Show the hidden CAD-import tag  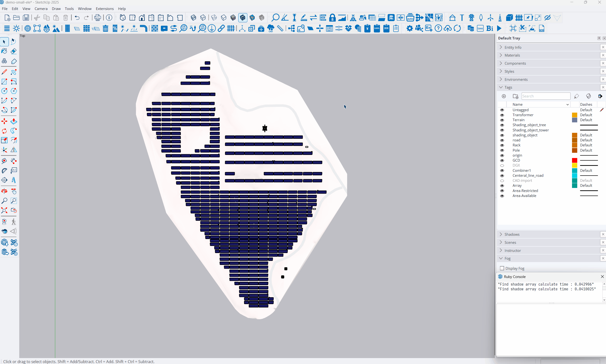pyautogui.click(x=502, y=181)
